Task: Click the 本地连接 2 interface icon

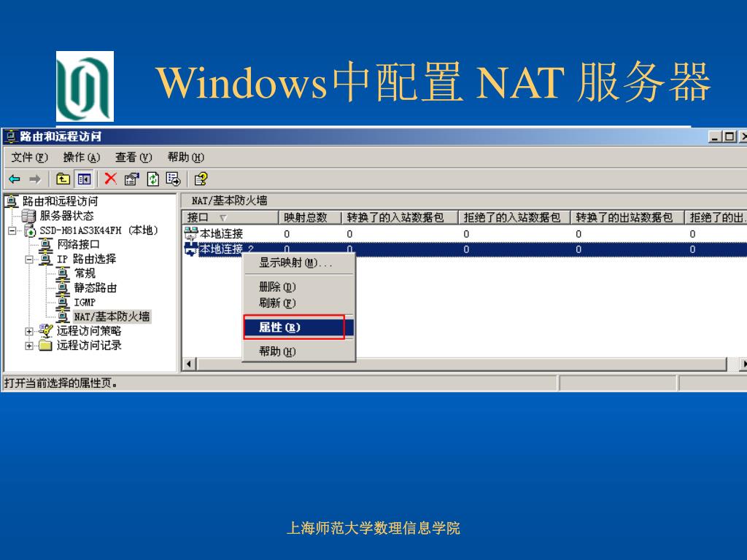Action: coord(191,249)
